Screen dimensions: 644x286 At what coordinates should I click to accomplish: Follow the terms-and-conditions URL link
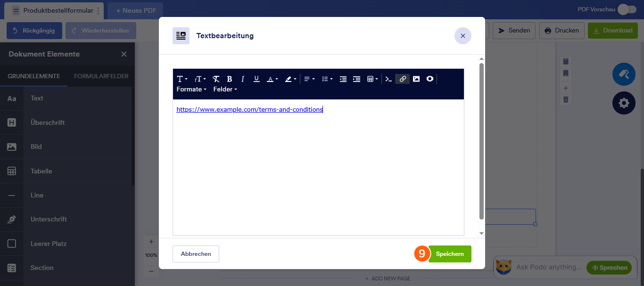tap(250, 109)
